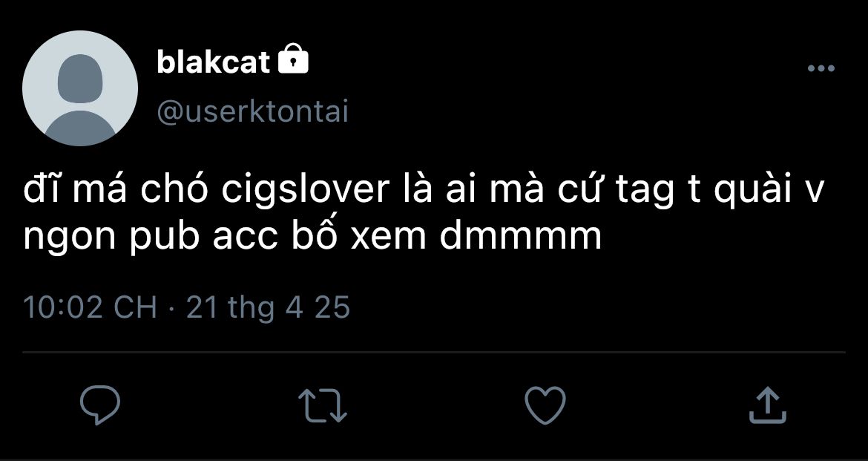Click the word cigslover in the tweet
The width and height of the screenshot is (868, 461).
pyautogui.click(x=306, y=190)
